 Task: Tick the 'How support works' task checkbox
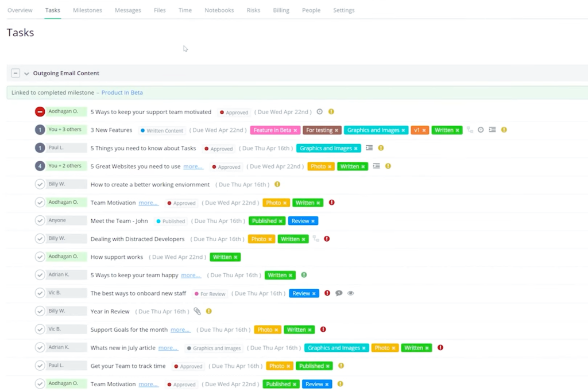[40, 257]
